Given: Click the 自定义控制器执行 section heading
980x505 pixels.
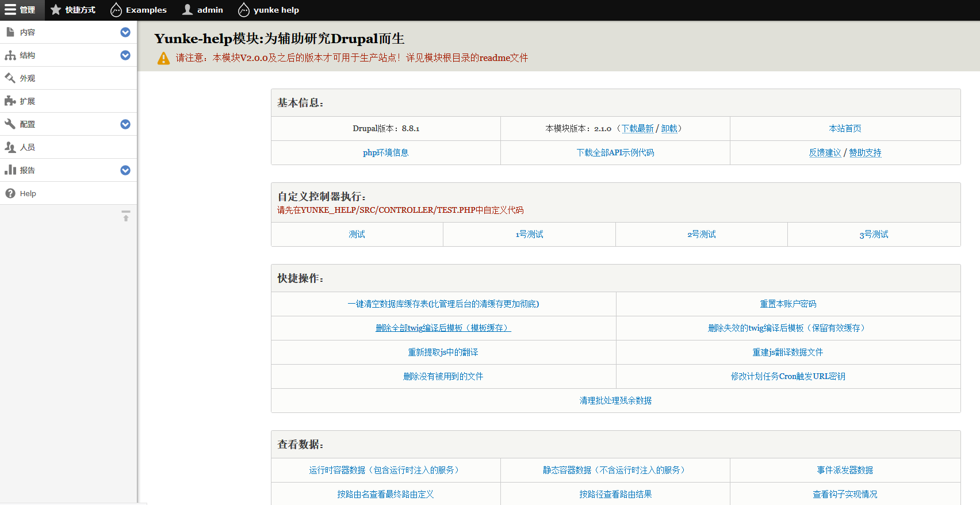Looking at the screenshot, I should coord(321,196).
